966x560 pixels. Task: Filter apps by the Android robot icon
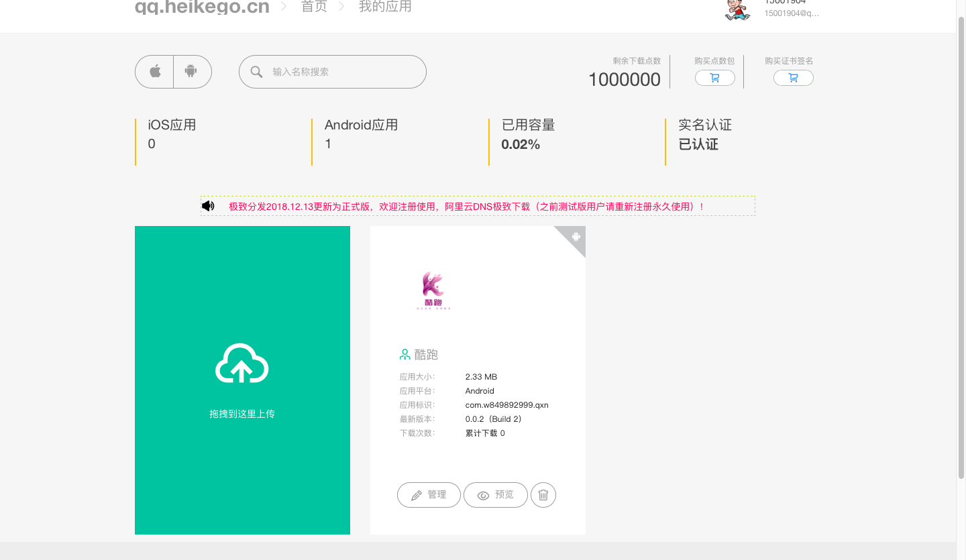(191, 72)
